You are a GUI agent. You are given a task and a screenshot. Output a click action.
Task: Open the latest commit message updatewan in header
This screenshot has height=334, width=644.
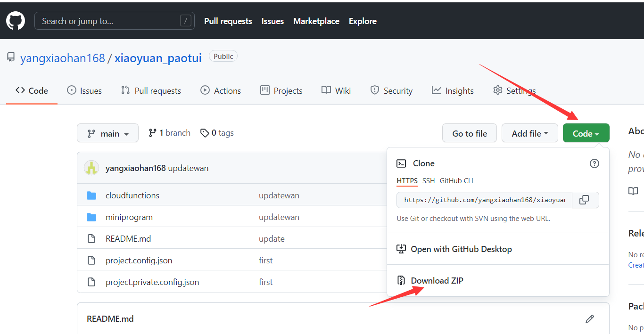(x=188, y=168)
